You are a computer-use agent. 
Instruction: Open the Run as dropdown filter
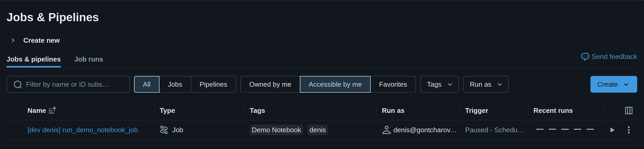[486, 84]
